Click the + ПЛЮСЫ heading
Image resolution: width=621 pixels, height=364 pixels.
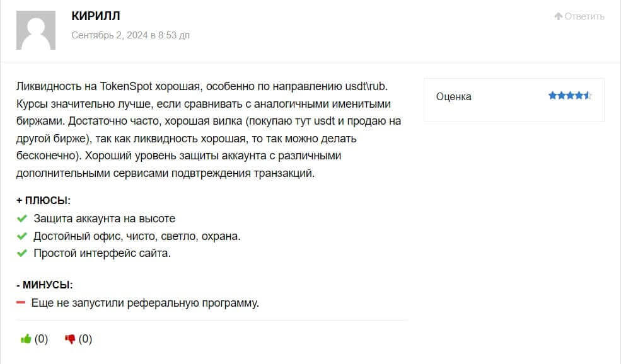point(44,200)
